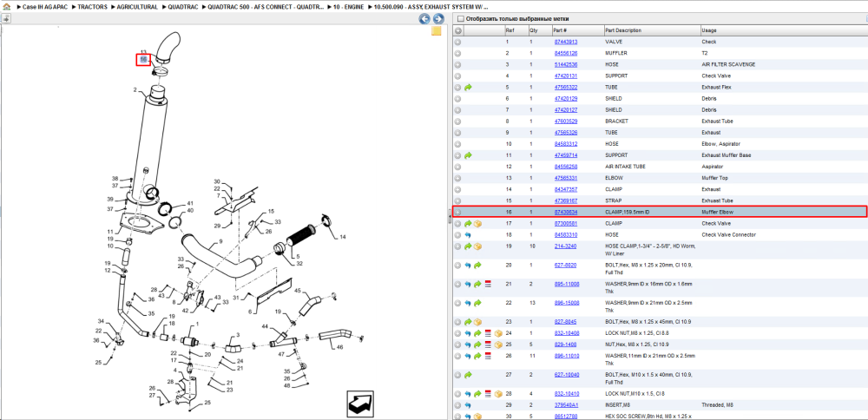Click box icon on HEX SOC SCREW row 30

(477, 417)
